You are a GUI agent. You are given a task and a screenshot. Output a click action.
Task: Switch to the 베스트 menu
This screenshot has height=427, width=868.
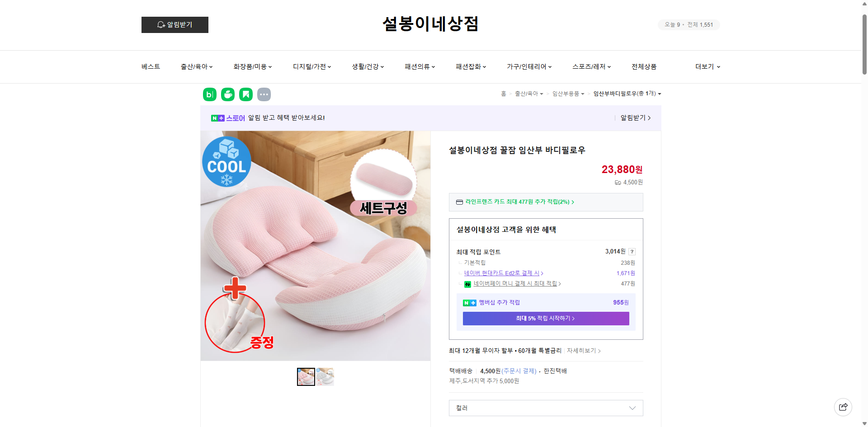pos(150,66)
